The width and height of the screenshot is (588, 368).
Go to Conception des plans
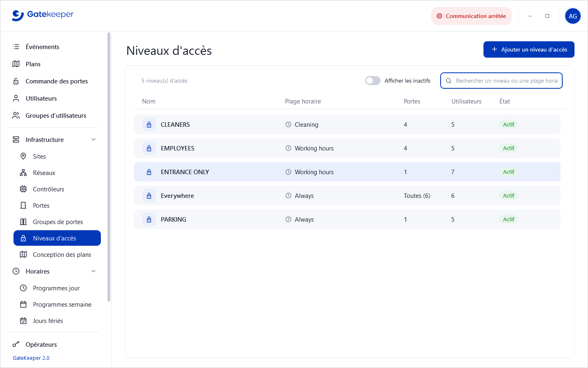(57, 254)
